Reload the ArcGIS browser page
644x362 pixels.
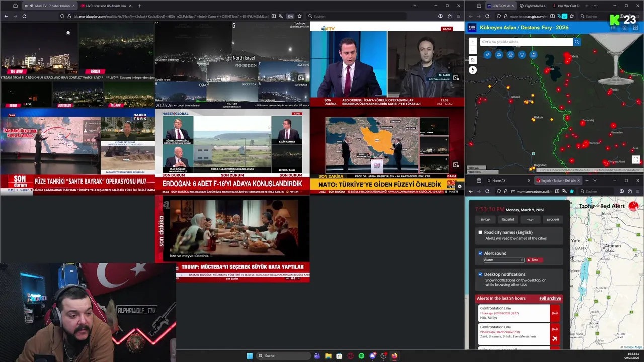point(487,16)
